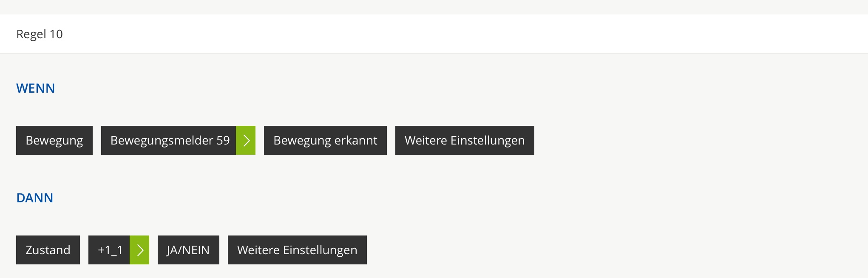Pick the +1_1 target button
This screenshot has width=868, height=278.
click(x=109, y=250)
